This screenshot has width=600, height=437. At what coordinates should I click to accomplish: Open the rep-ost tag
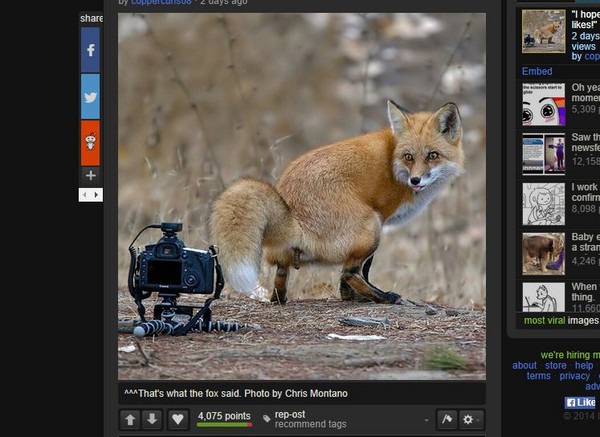point(290,414)
